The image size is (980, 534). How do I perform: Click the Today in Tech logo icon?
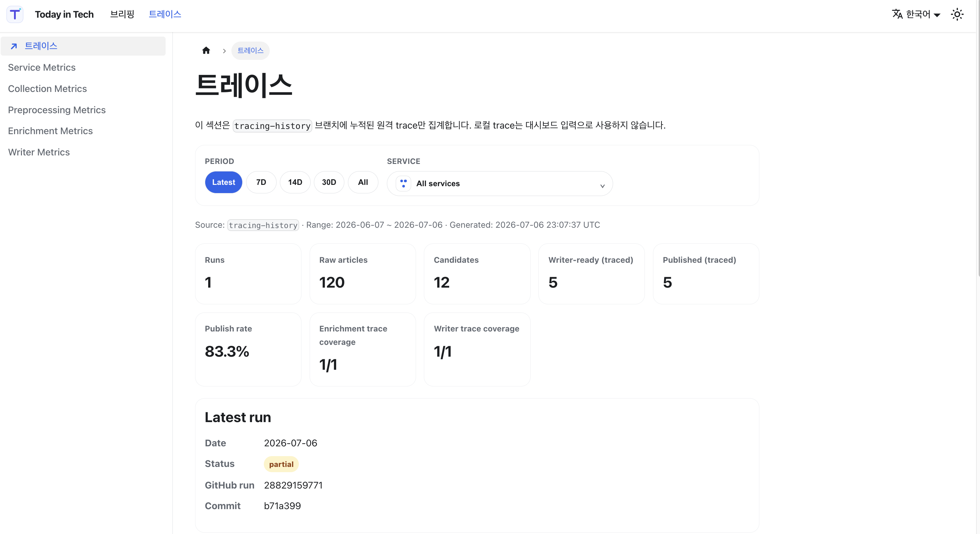[x=15, y=14]
